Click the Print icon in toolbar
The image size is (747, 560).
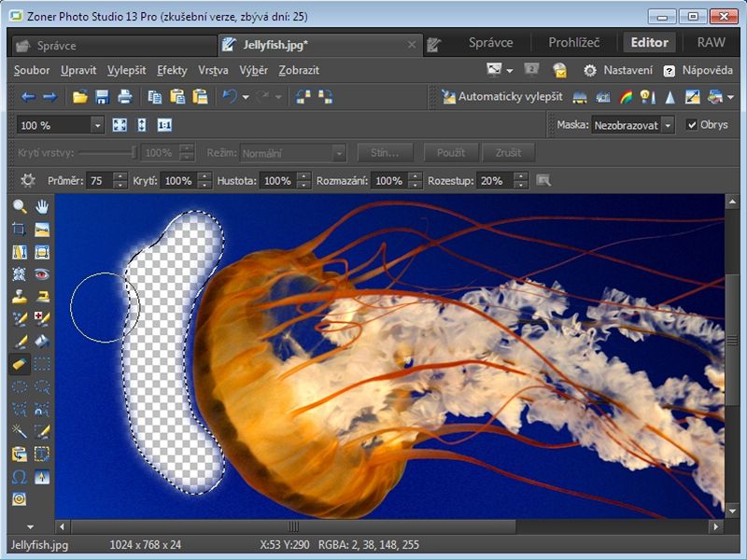click(x=124, y=97)
